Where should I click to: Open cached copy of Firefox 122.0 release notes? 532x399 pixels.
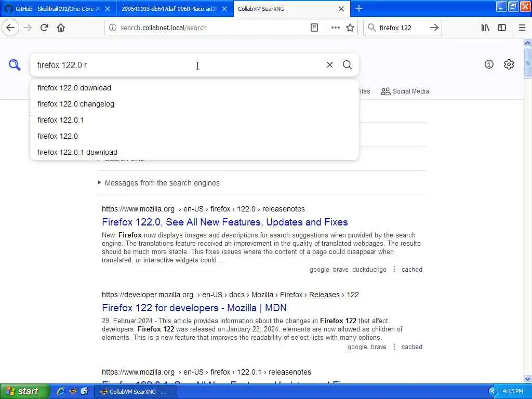click(412, 270)
